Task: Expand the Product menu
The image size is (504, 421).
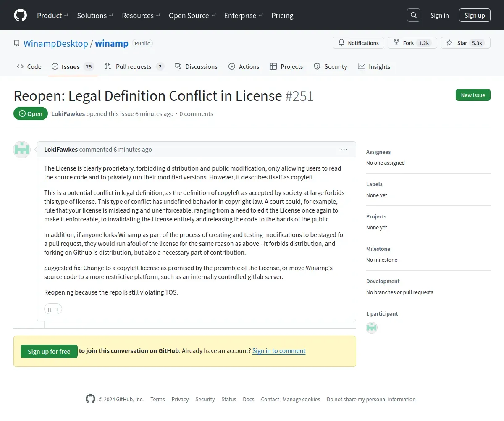Action: point(52,16)
